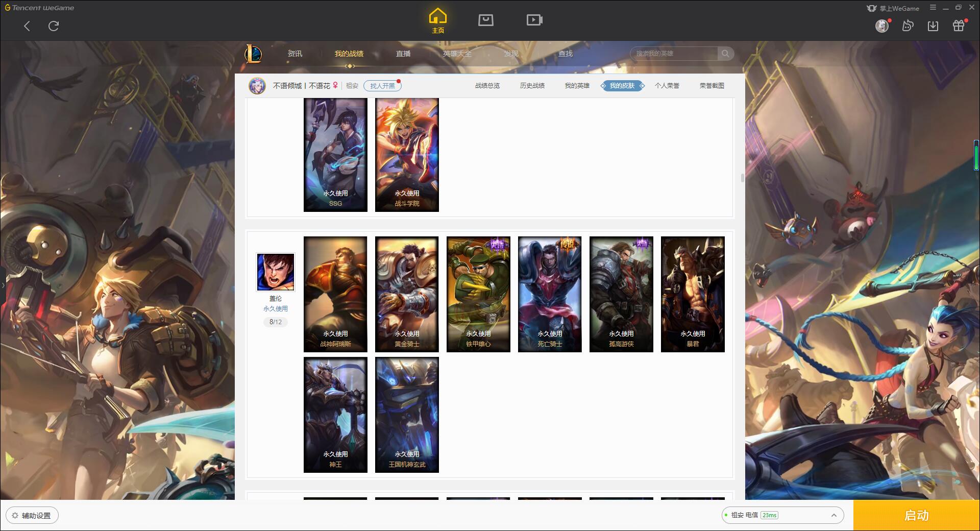Viewport: 980px width, 531px height.
Task: Select the 我的皮肤 sub-tab
Action: click(622, 86)
